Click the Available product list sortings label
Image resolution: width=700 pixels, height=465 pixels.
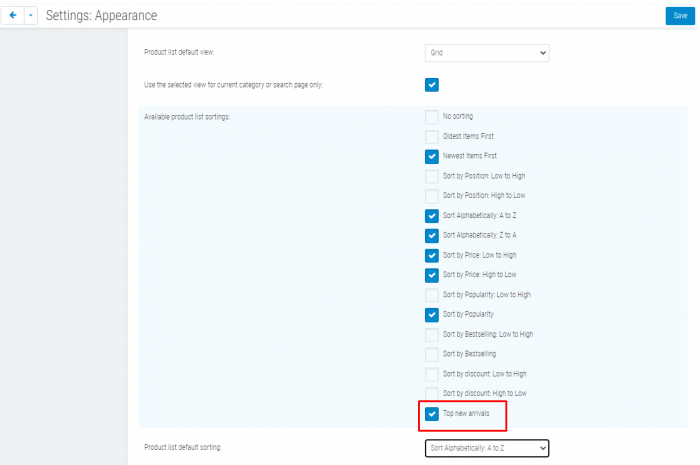(x=187, y=117)
